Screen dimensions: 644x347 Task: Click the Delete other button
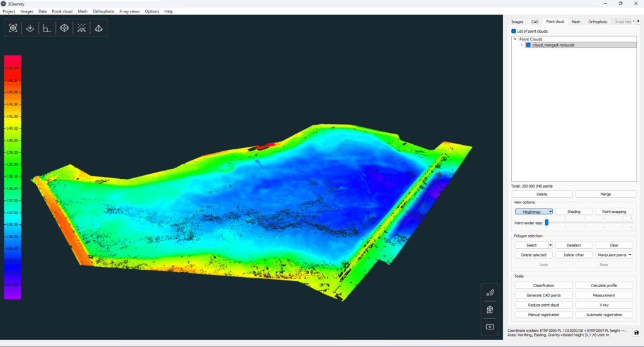[574, 255]
